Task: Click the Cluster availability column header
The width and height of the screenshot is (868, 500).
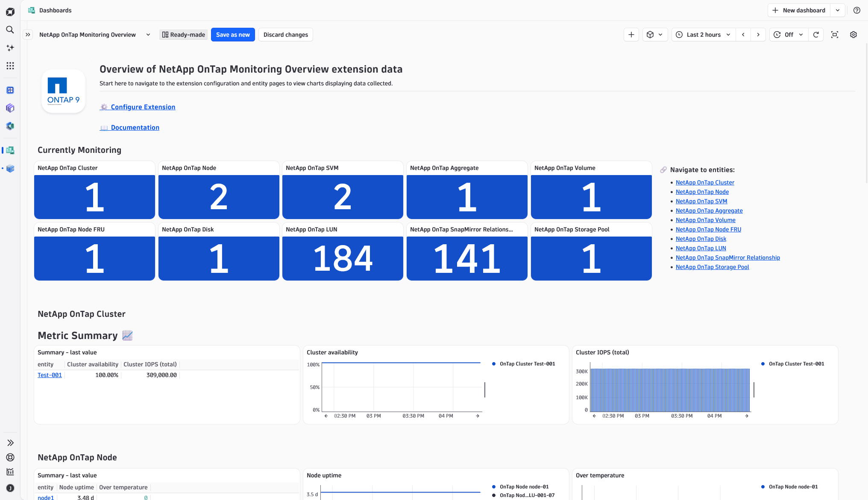Action: tap(93, 364)
